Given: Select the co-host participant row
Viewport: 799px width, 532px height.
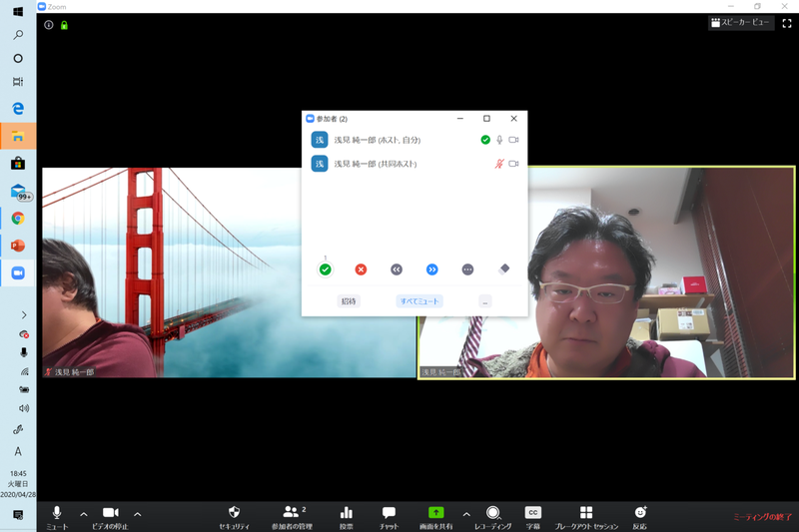Looking at the screenshot, I should pos(414,164).
